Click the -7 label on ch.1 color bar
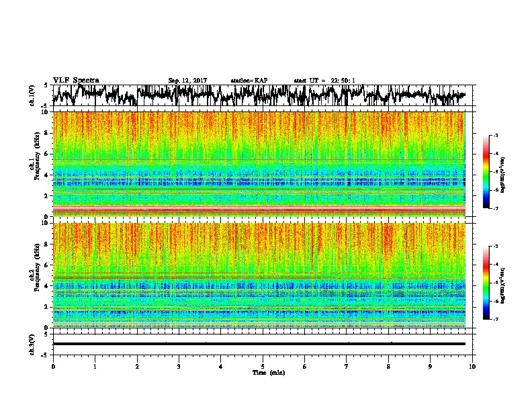This screenshot has height=411, width=532. 496,208
